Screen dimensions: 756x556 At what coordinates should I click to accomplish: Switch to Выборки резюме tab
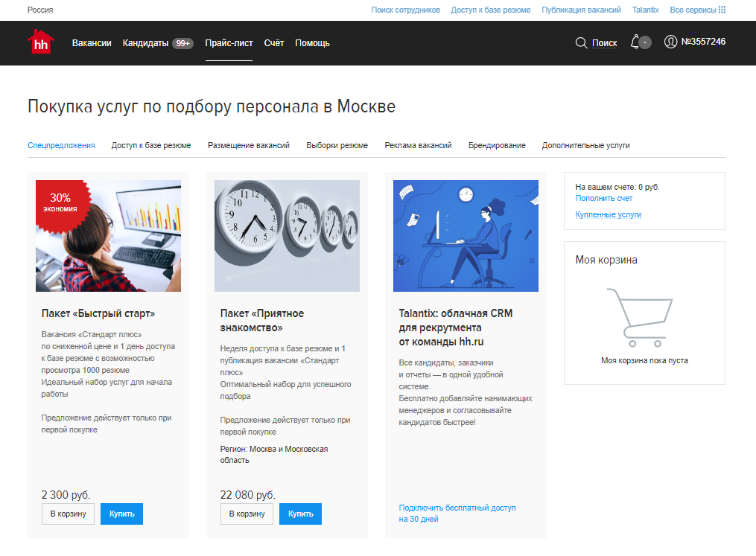(x=337, y=145)
